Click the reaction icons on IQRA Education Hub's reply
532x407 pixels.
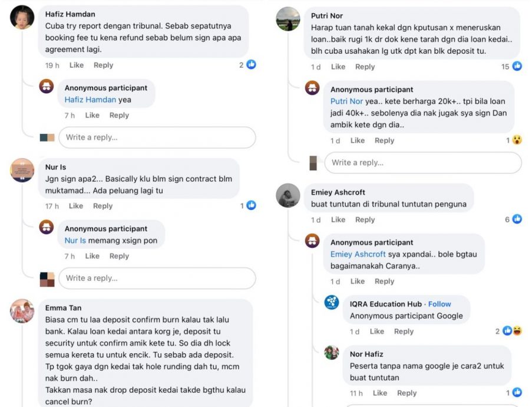512,331
